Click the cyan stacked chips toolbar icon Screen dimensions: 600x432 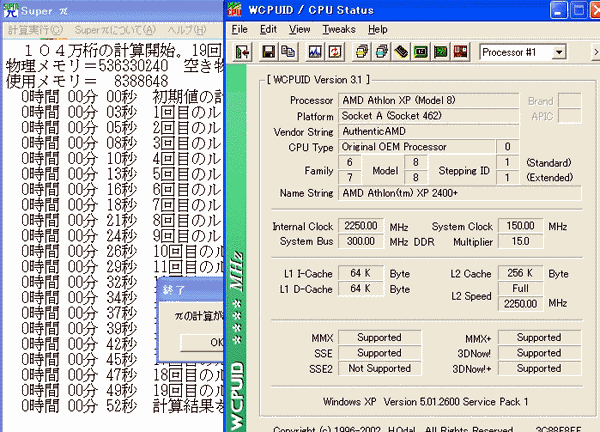pyautogui.click(x=382, y=52)
